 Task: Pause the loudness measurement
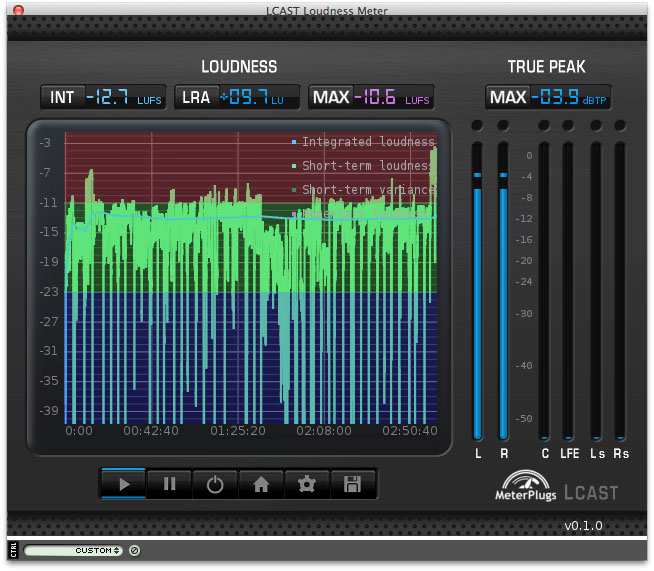coord(169,484)
